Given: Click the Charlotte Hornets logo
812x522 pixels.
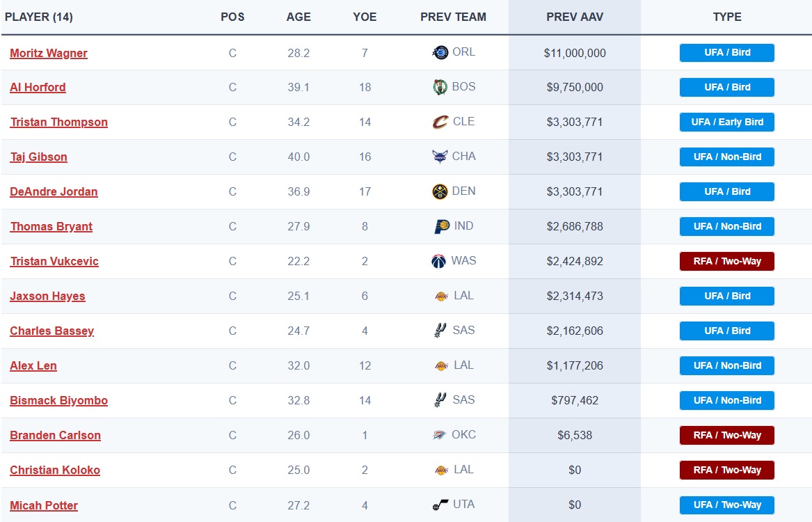Looking at the screenshot, I should tap(440, 157).
